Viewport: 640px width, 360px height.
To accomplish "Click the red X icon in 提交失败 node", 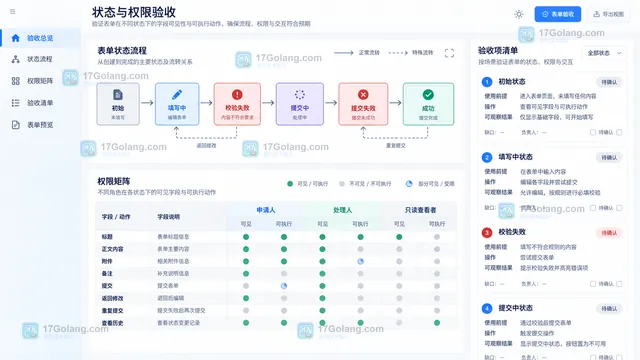I will 363,95.
